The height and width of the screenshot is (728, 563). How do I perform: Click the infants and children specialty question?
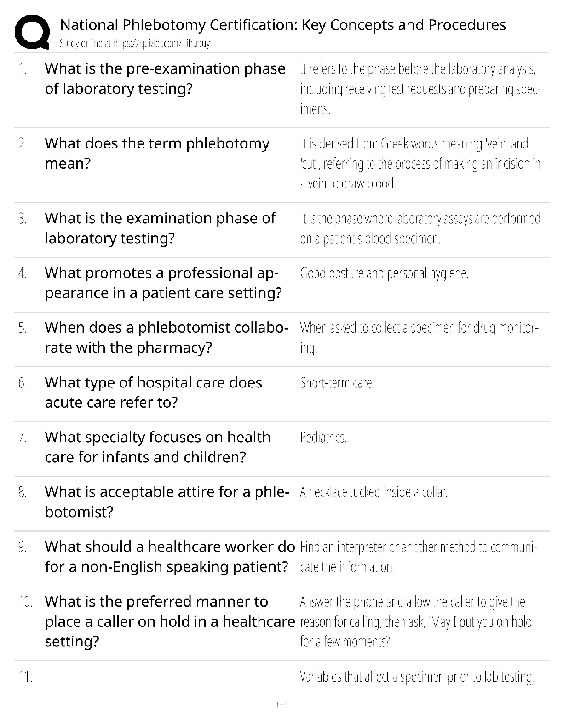coord(157,447)
